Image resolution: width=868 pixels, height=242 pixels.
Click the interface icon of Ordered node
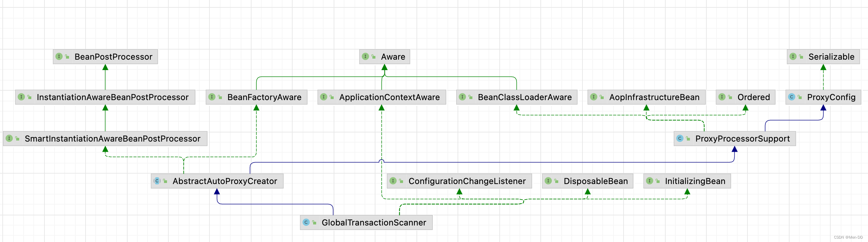[722, 97]
